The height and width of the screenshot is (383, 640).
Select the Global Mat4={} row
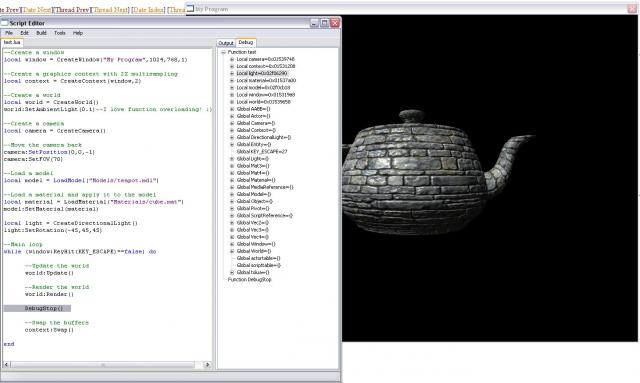point(253,173)
